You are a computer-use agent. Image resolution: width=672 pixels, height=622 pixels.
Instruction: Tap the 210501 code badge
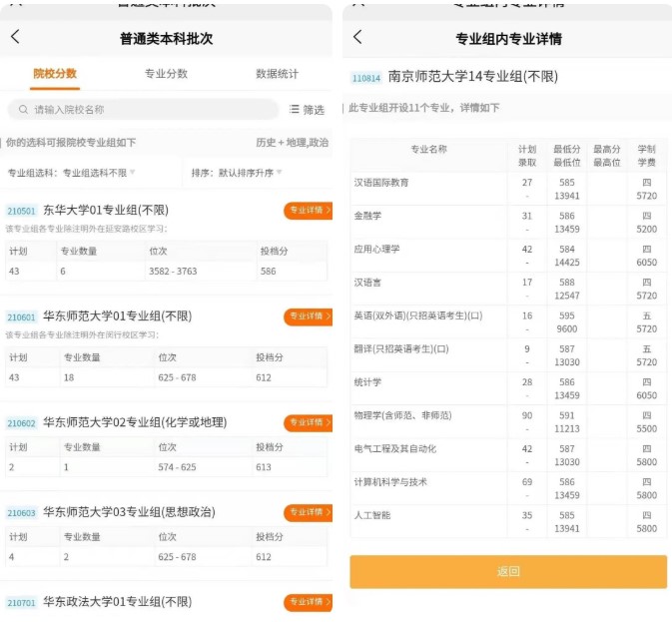(21, 212)
